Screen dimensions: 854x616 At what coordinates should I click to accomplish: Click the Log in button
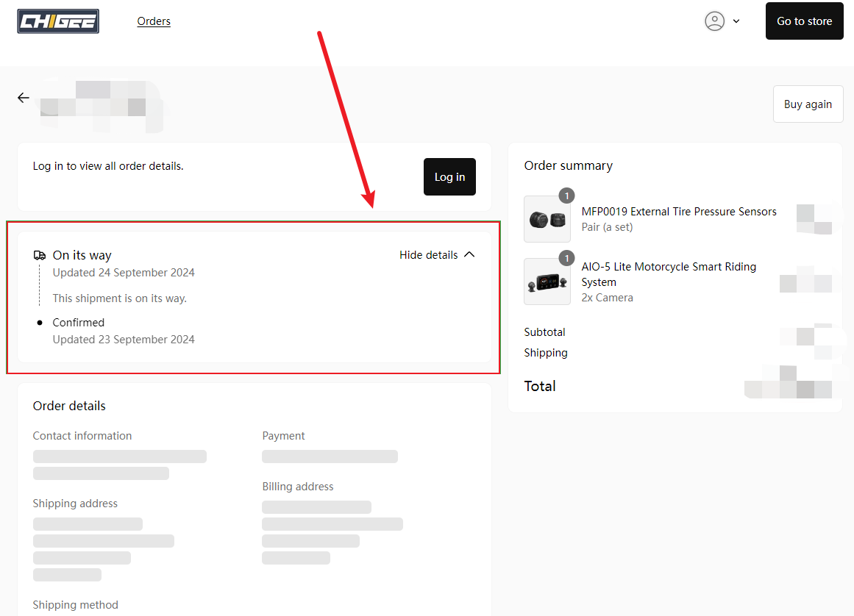coord(449,177)
